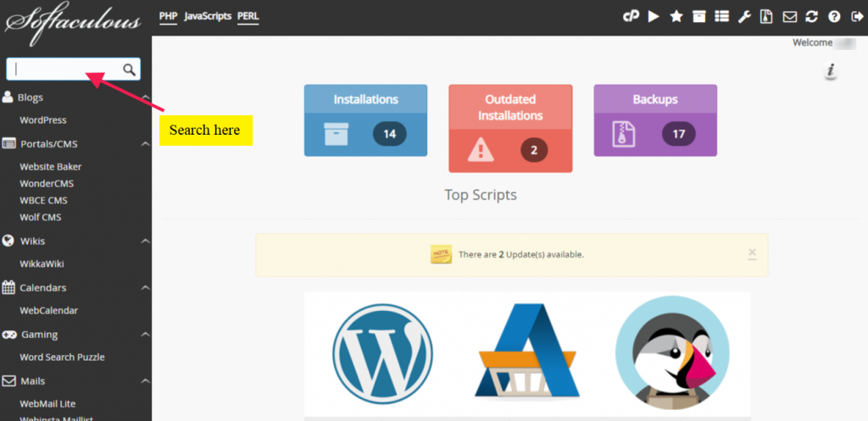Click the Gaming controller icon

(x=9, y=334)
